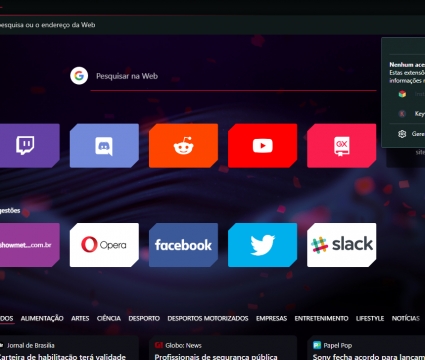This screenshot has height=360, width=425.
Task: Select the CIÊNCIA news tab
Action: (x=109, y=318)
